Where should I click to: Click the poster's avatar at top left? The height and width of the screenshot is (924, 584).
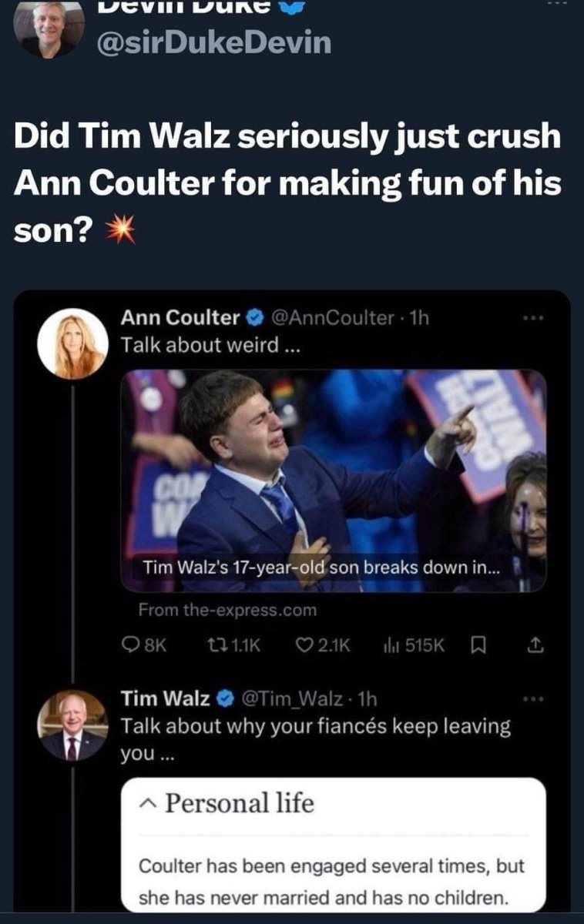tap(49, 31)
